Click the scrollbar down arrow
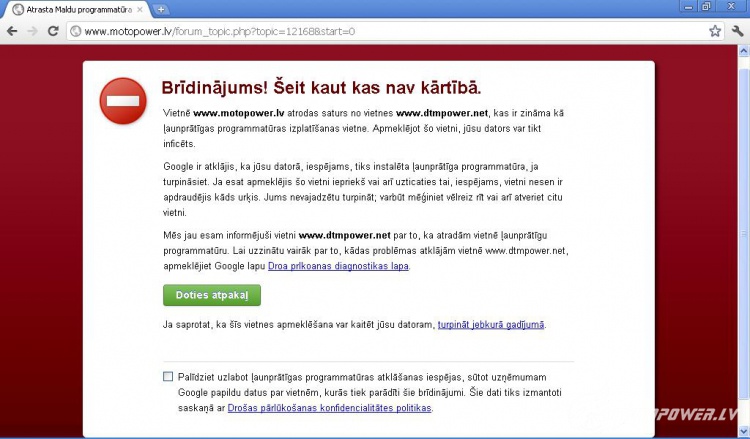750x439 pixels. point(744,430)
